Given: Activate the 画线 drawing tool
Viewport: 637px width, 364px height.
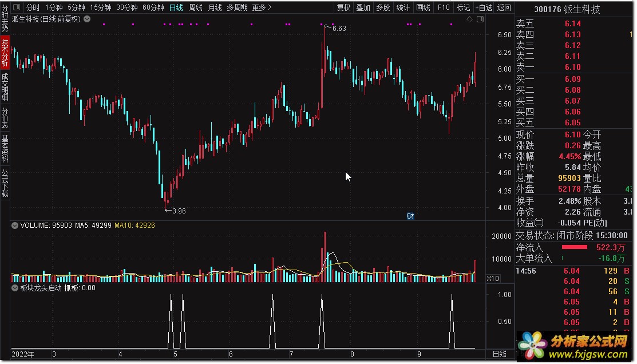Looking at the screenshot, I should point(424,7).
